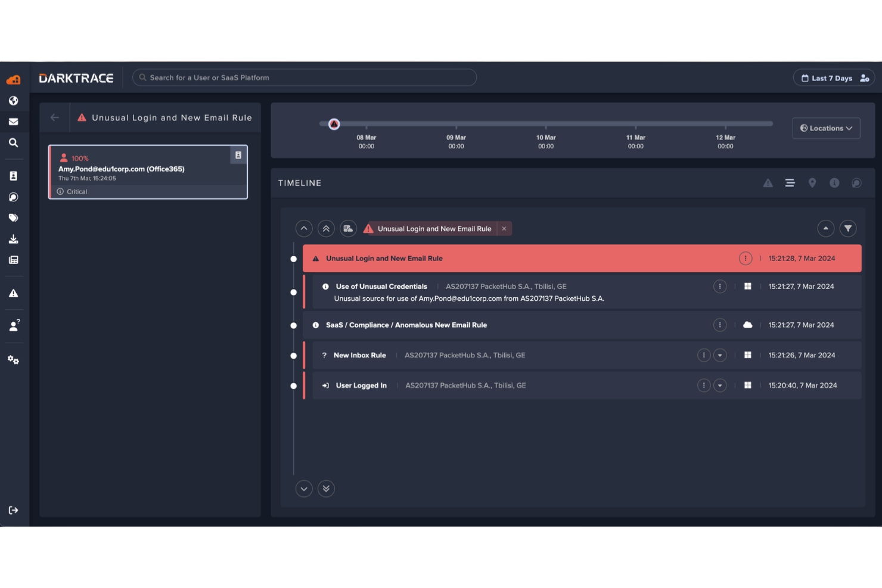
Task: Click the caret up sort button near filter
Action: pyautogui.click(x=825, y=229)
